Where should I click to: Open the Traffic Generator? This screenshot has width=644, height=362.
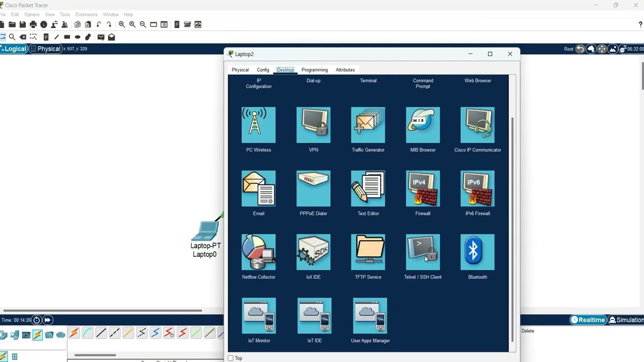tap(368, 125)
